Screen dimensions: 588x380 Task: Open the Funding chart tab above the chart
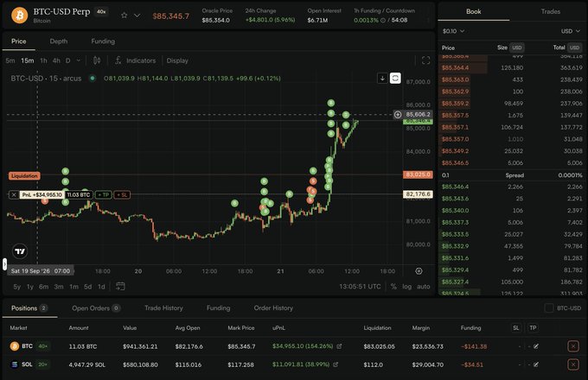pyautogui.click(x=103, y=41)
